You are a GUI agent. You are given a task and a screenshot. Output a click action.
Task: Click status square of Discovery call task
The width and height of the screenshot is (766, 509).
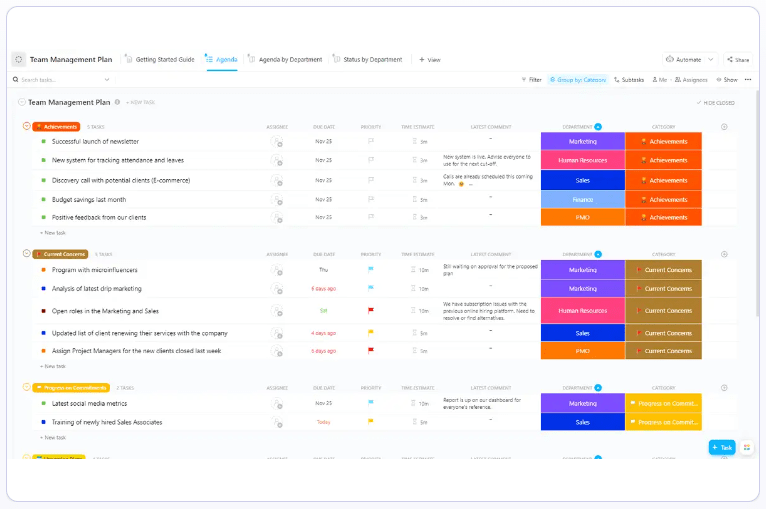[43, 180]
